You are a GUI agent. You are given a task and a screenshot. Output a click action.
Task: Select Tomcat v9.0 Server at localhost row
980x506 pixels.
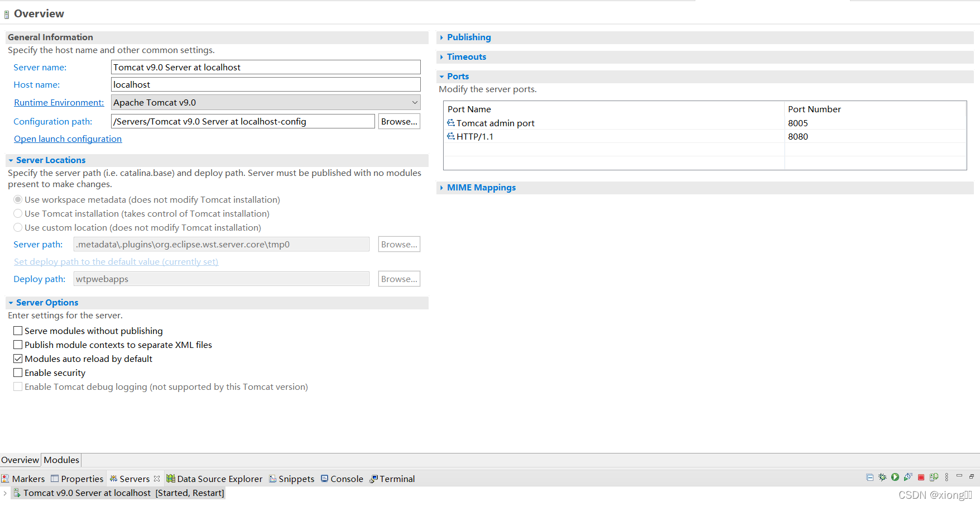(x=118, y=493)
